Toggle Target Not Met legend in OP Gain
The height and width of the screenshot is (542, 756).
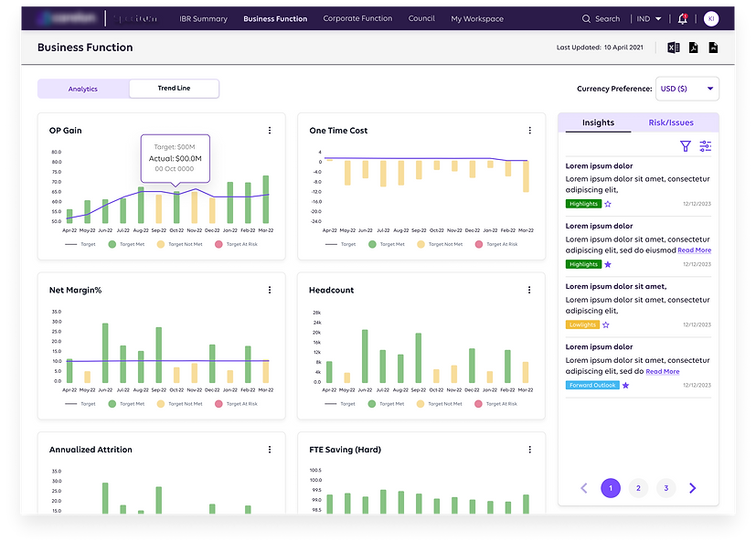pos(179,244)
